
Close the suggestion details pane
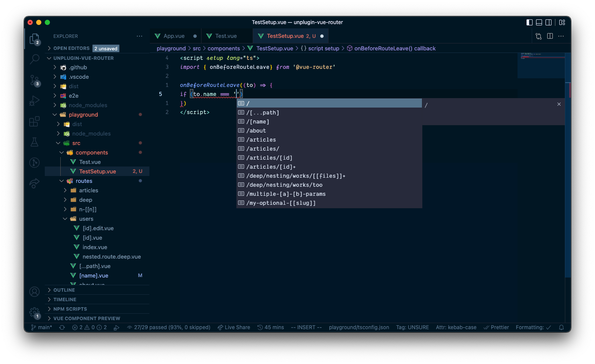[559, 104]
